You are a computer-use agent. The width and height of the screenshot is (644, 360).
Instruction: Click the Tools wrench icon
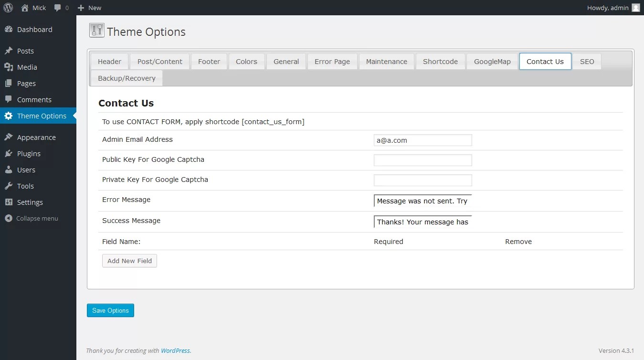9,186
